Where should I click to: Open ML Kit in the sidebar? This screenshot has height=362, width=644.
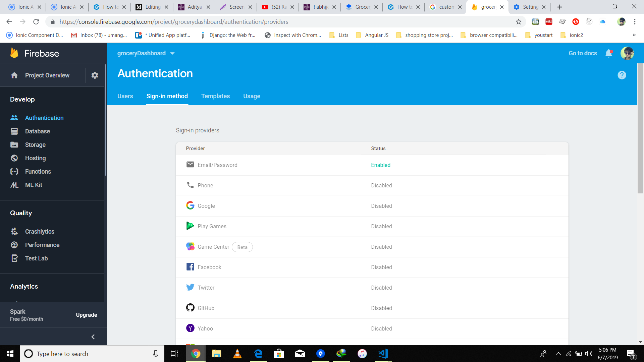coord(34,185)
